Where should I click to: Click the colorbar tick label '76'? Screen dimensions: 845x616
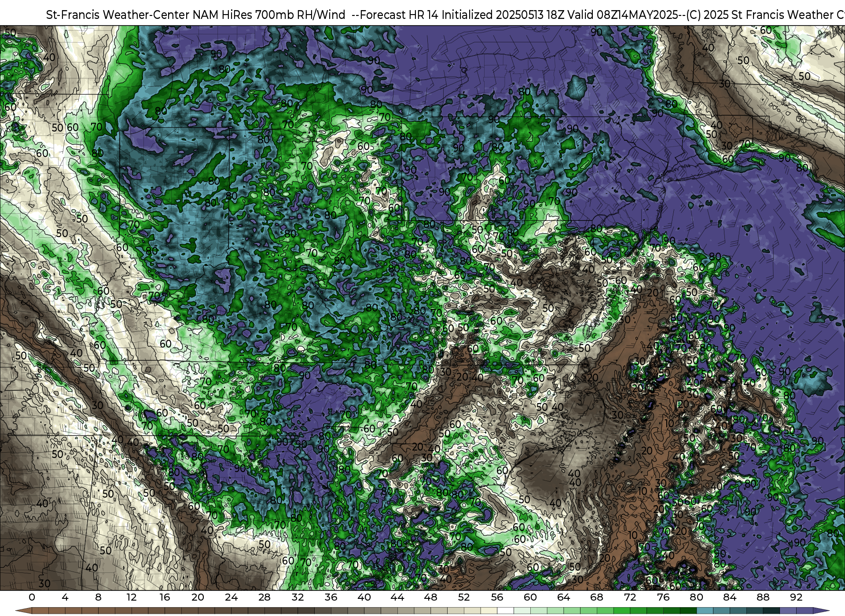[x=663, y=598]
